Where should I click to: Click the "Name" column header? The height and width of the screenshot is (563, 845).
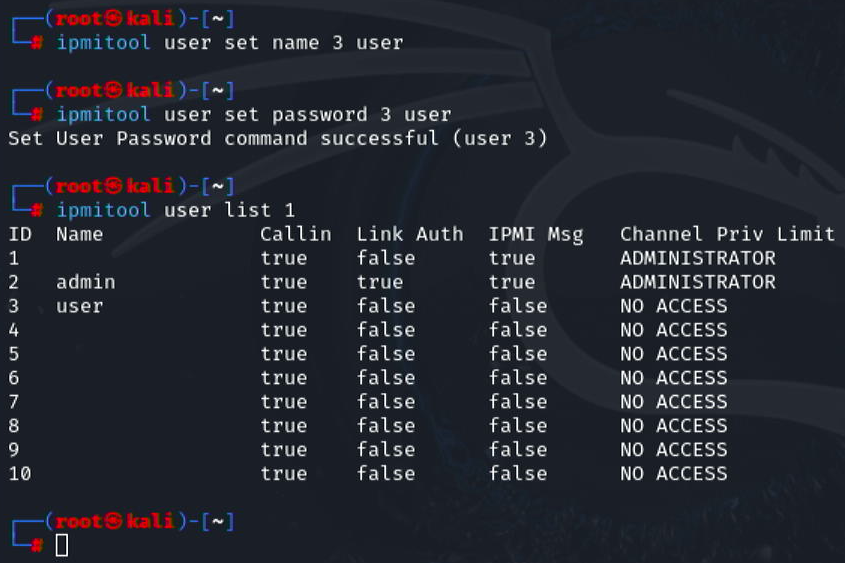(80, 234)
